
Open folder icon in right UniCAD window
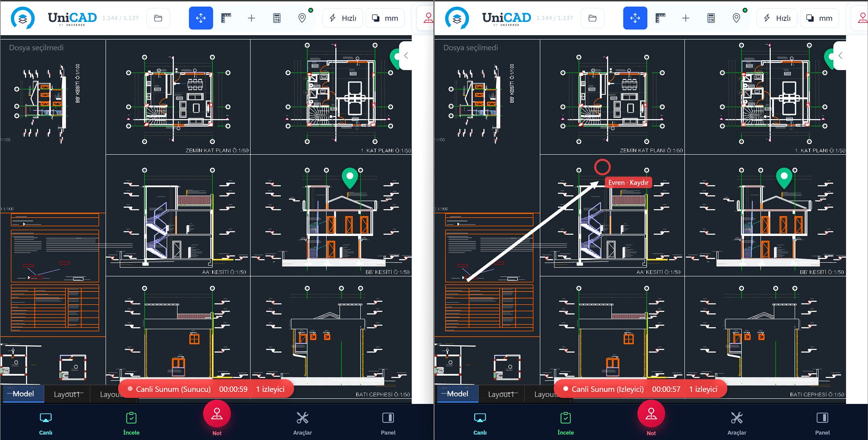593,18
